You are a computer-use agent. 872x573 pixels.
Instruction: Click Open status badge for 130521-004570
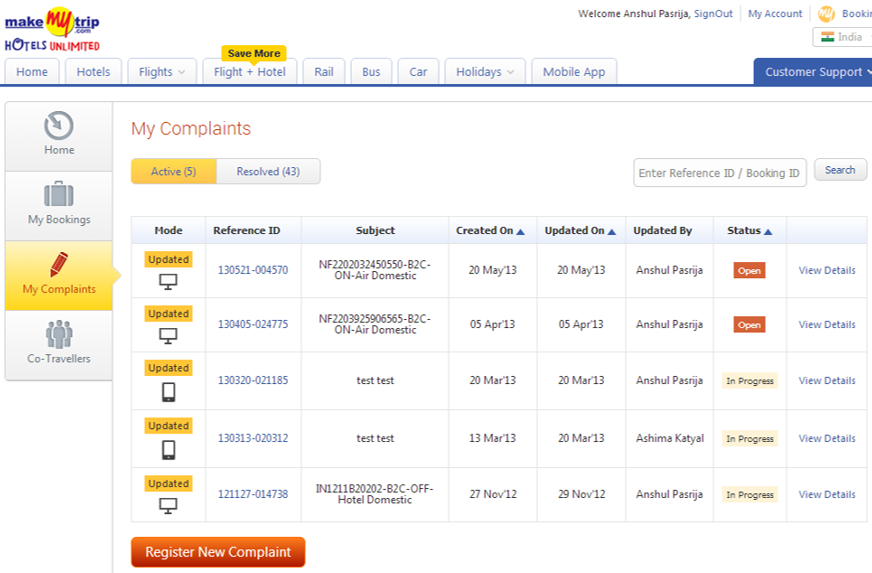749,270
